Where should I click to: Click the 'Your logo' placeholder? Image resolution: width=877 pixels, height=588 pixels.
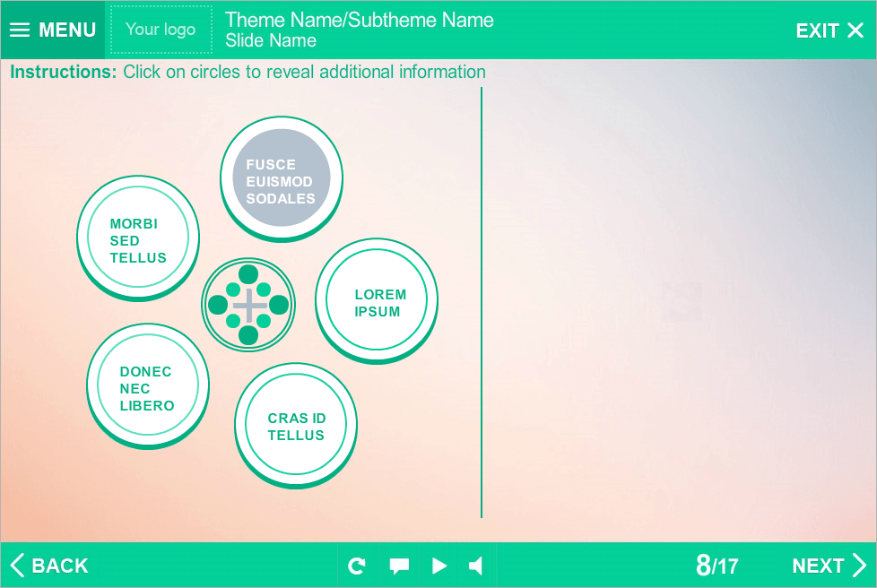click(161, 30)
